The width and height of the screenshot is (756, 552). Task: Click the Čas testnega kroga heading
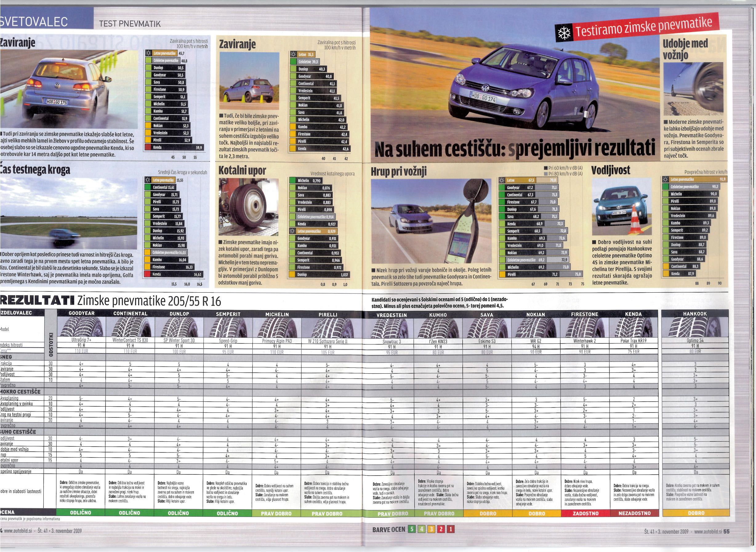click(35, 170)
